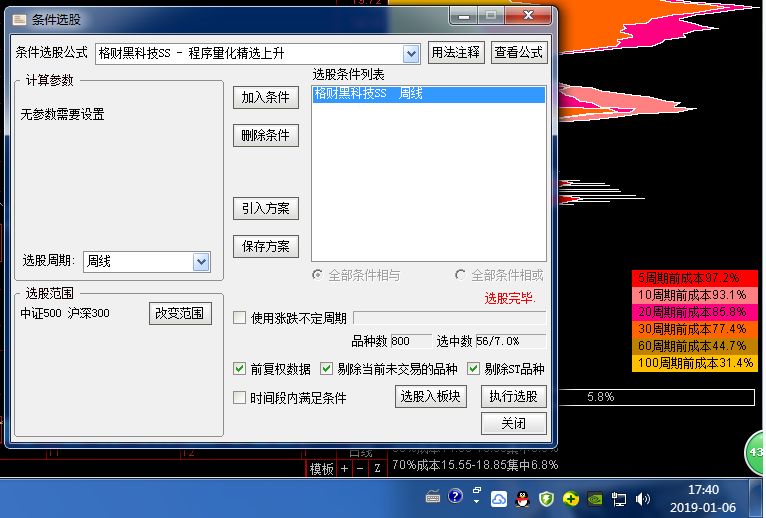Click the orange 30周期前成本77.4% legend
This screenshot has width=766, height=518.
pyautogui.click(x=694, y=329)
